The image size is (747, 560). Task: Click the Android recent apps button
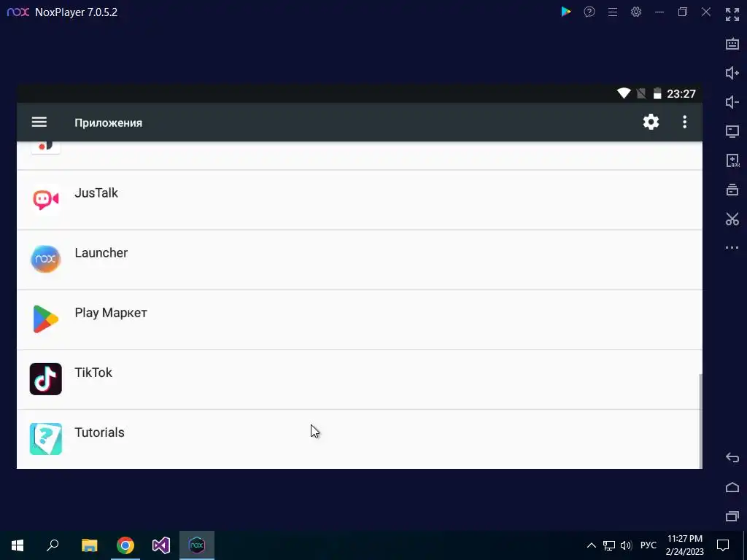(x=732, y=516)
